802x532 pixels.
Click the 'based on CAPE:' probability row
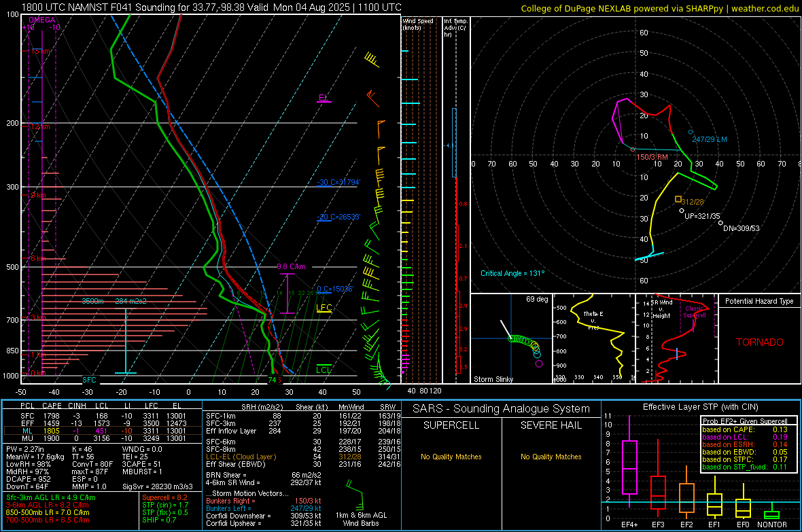click(745, 429)
